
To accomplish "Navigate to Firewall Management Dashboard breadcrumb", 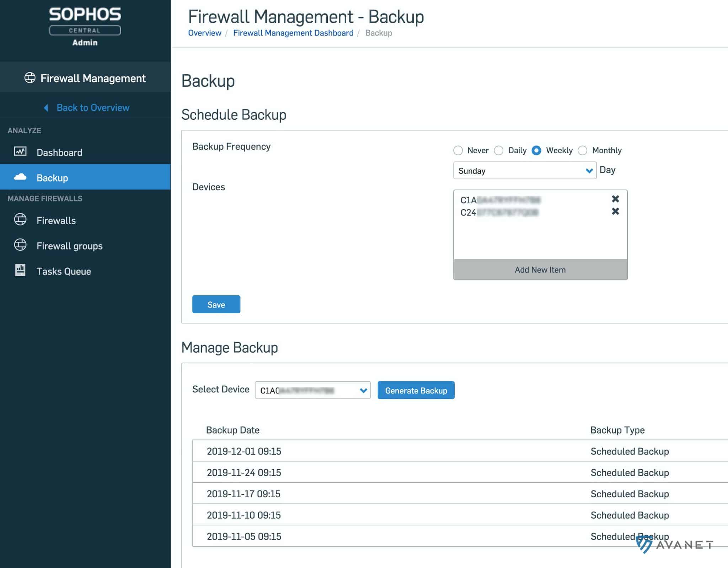I will click(293, 33).
